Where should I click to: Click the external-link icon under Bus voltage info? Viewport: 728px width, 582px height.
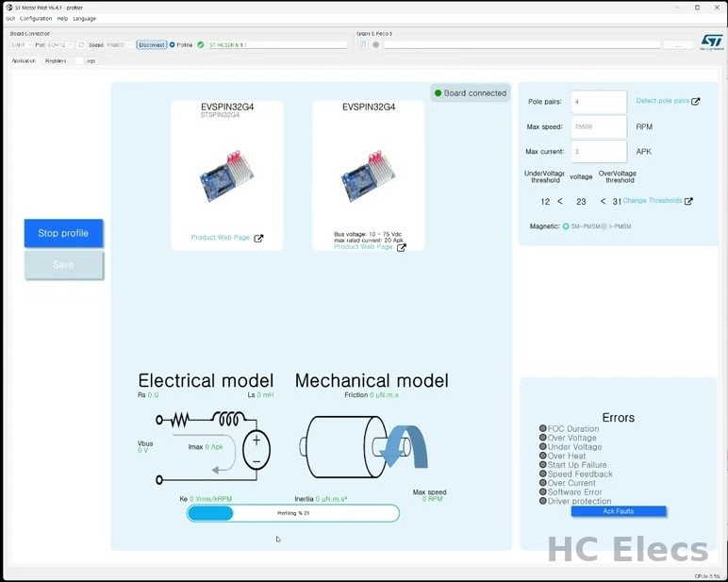pyautogui.click(x=402, y=247)
